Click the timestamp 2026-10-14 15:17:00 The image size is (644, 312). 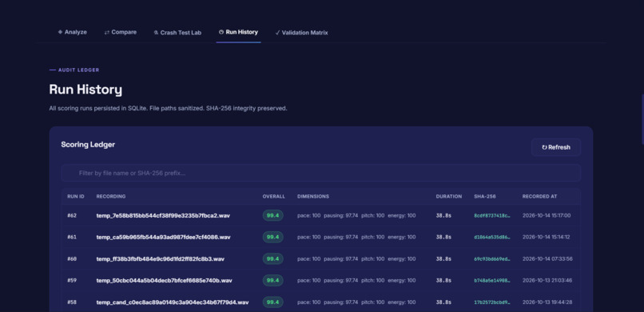click(547, 215)
